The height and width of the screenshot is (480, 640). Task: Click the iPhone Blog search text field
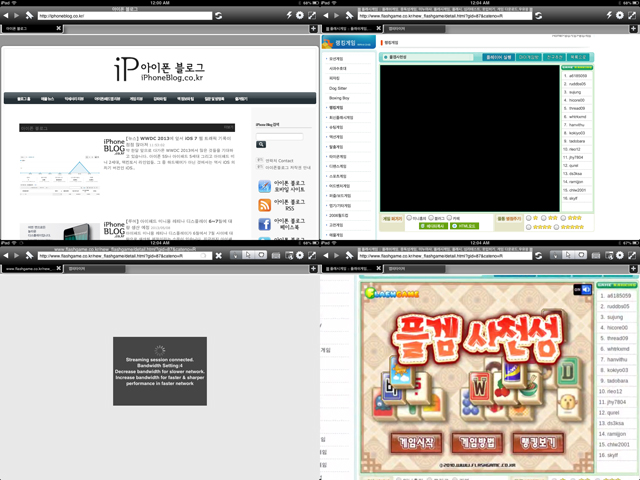click(x=279, y=136)
